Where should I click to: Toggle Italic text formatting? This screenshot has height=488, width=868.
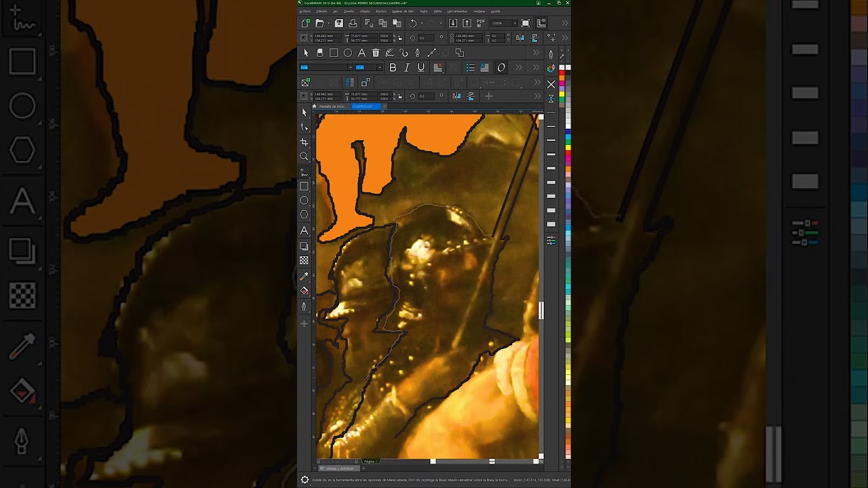407,67
